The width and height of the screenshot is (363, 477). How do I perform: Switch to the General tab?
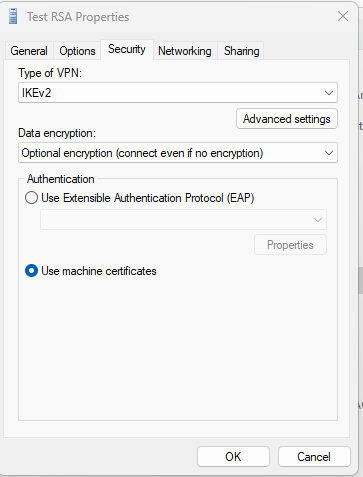click(x=29, y=51)
